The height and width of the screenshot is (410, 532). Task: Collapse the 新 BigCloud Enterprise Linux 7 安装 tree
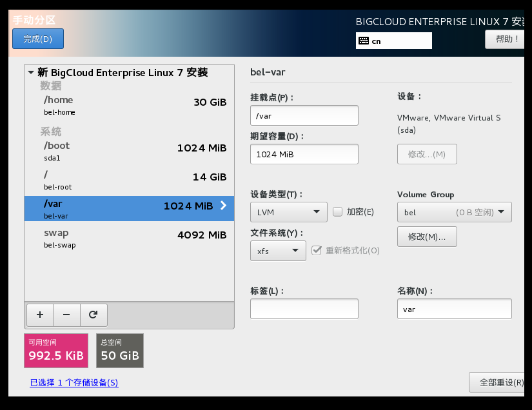tap(31, 72)
